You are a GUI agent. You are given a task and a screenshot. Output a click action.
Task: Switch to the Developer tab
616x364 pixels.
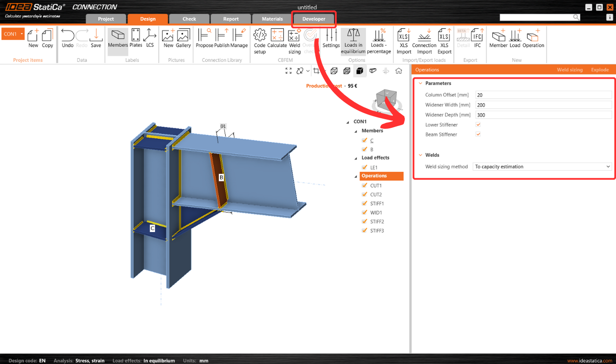[x=314, y=19]
